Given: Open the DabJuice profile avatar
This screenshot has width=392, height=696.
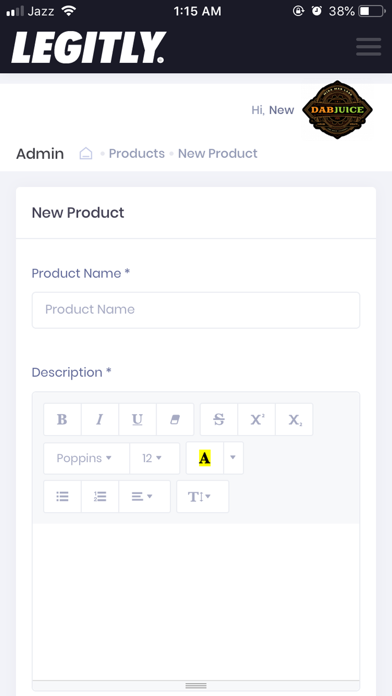Looking at the screenshot, I should point(337,110).
